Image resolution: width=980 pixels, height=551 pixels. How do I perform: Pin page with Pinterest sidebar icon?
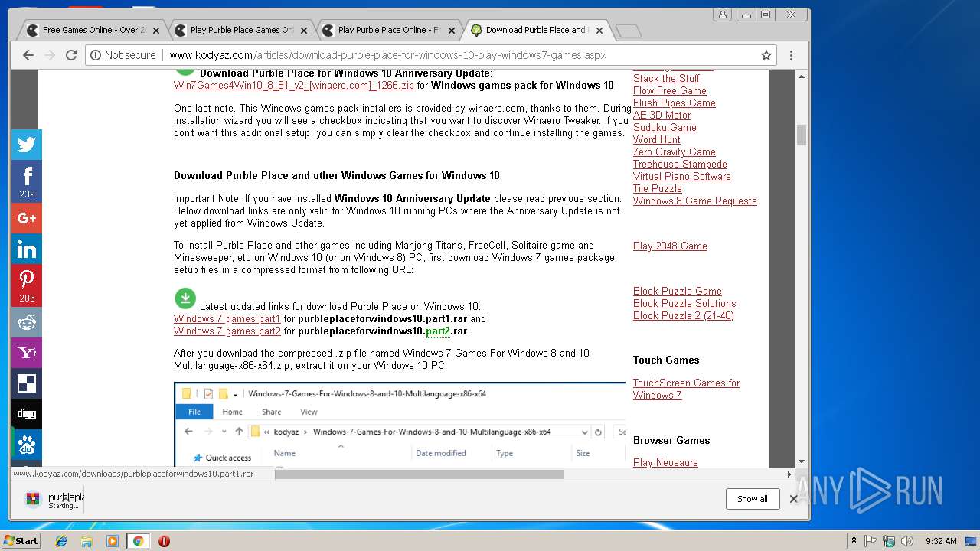tap(27, 285)
